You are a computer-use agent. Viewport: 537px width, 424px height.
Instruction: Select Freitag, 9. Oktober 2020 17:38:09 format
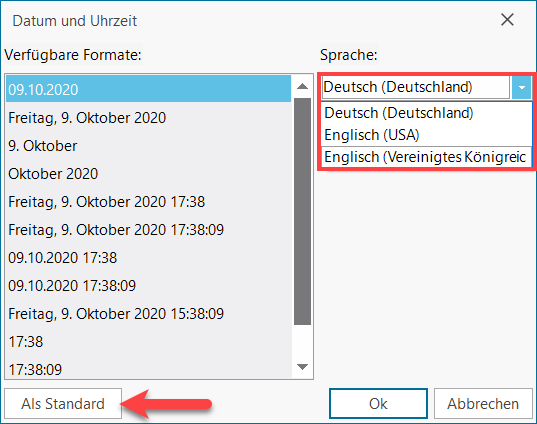[149, 230]
